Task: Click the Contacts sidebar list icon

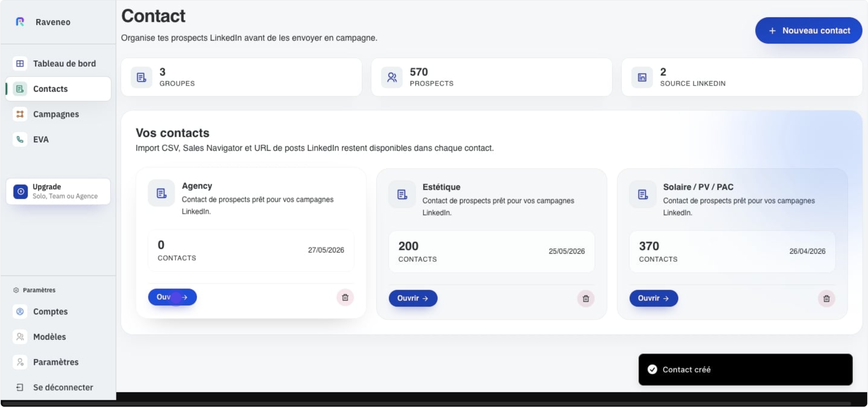Action: (x=20, y=89)
